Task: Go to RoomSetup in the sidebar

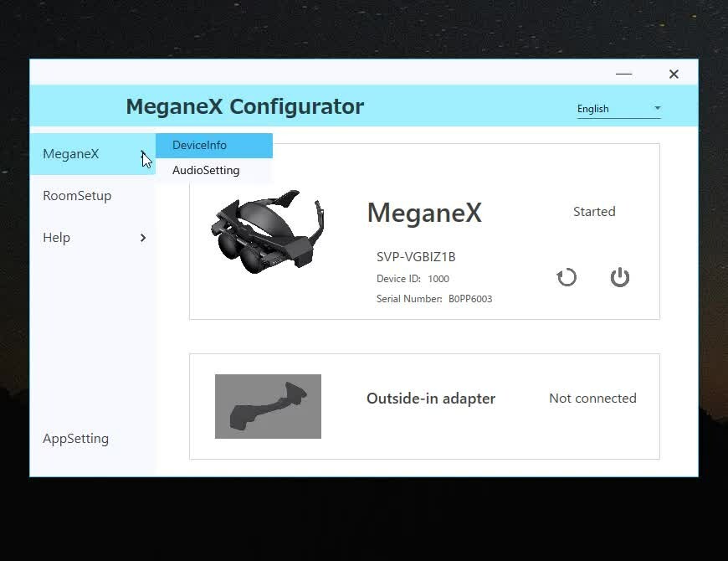Action: pos(77,196)
